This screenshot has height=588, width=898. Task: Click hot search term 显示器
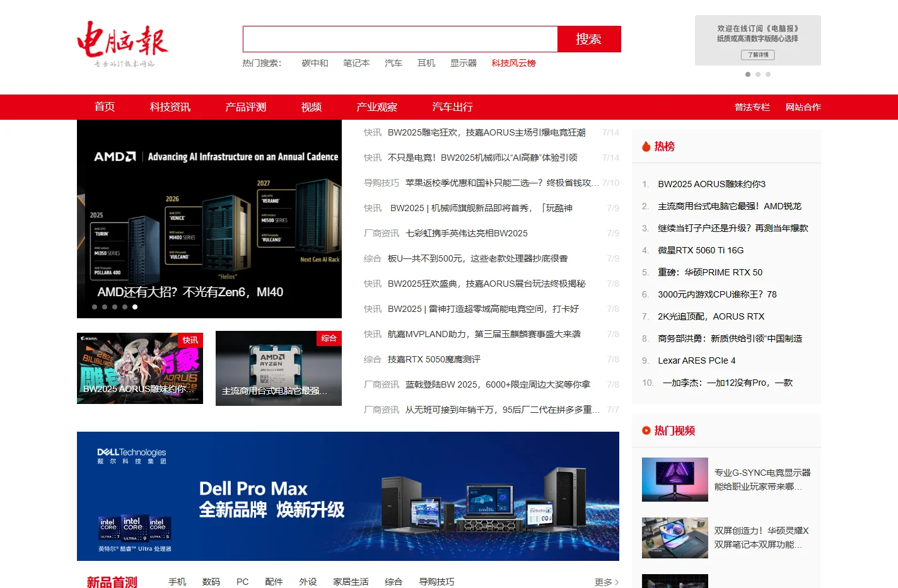click(x=464, y=63)
